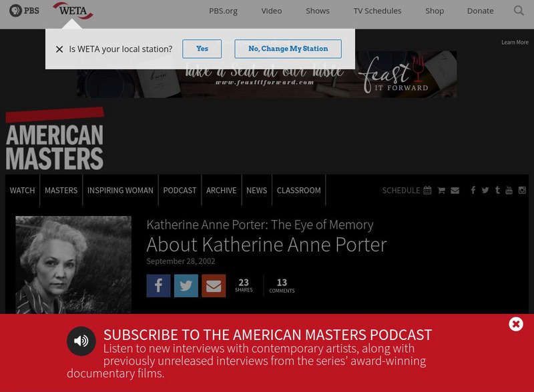Share article via blue Facebook button
Viewport: 534px width, 392px height.
coord(158,285)
